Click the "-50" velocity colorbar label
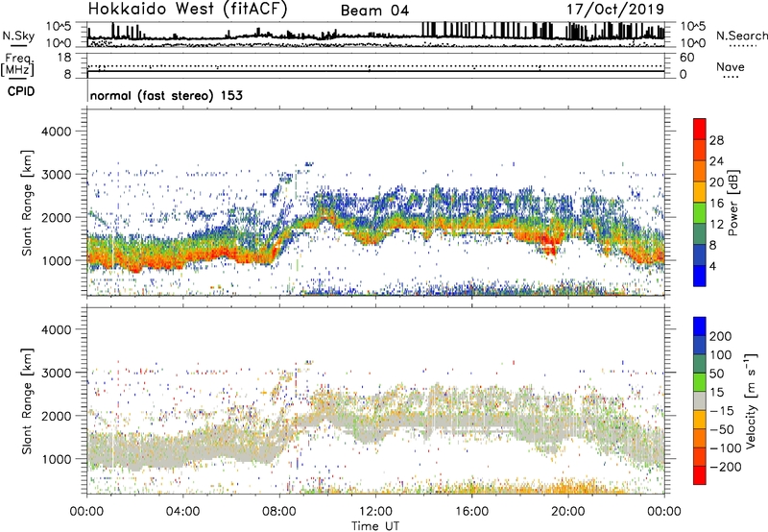 pyautogui.click(x=722, y=429)
